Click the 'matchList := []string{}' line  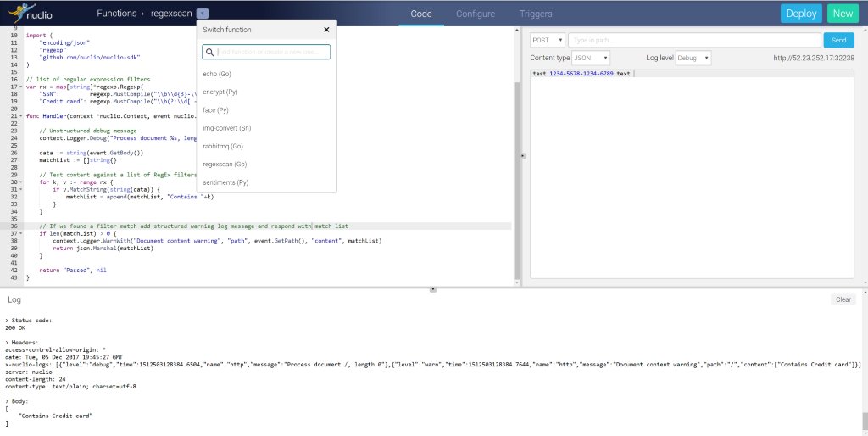(78, 160)
